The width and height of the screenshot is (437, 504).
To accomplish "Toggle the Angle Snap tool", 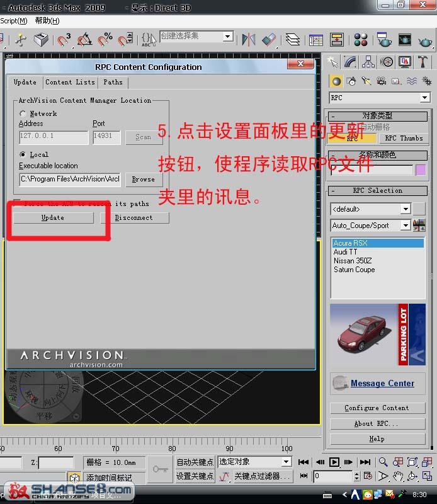I will click(84, 40).
